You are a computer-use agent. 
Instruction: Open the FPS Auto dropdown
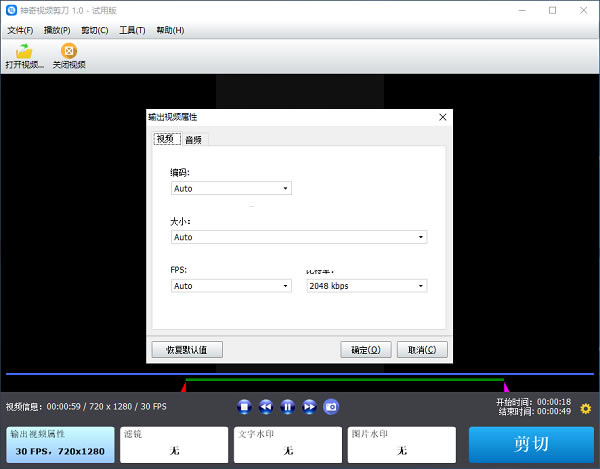pos(231,286)
